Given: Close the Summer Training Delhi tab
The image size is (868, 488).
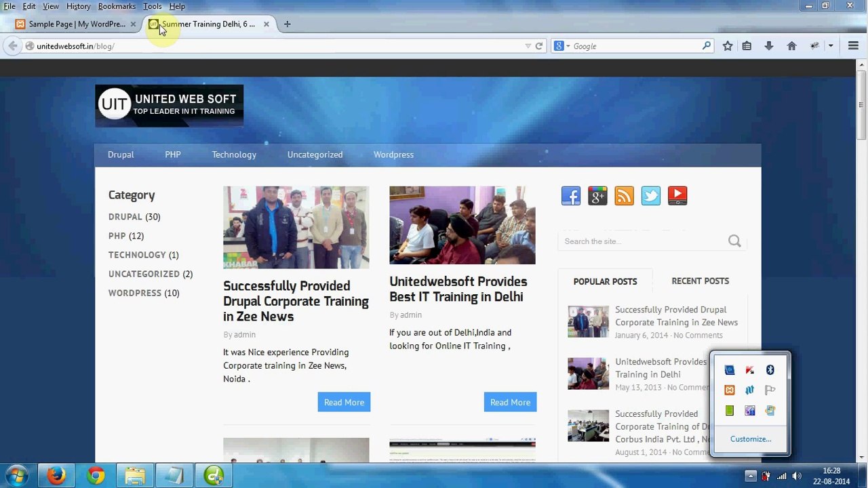Looking at the screenshot, I should [x=267, y=24].
